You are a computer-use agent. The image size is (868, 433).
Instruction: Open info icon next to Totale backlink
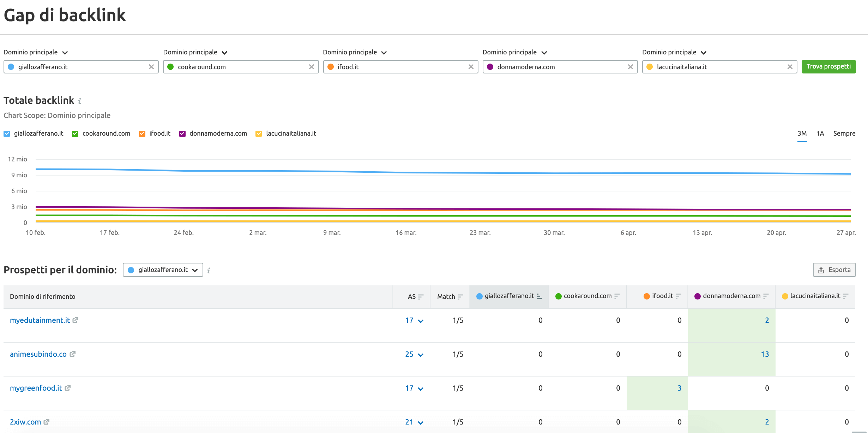80,101
